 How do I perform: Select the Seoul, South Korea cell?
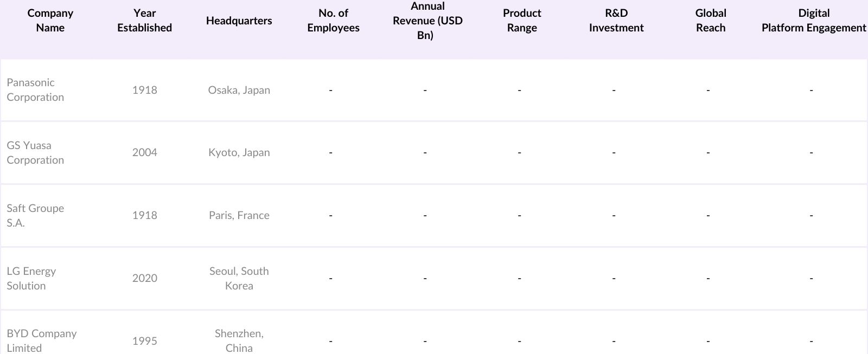coord(239,279)
